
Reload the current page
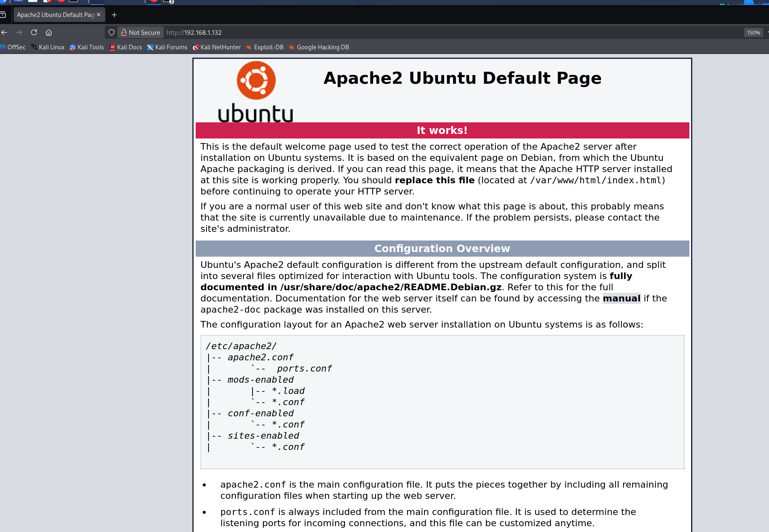coord(34,32)
